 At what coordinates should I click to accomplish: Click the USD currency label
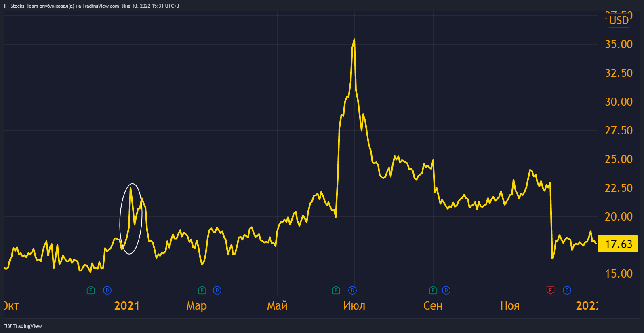[x=619, y=20]
